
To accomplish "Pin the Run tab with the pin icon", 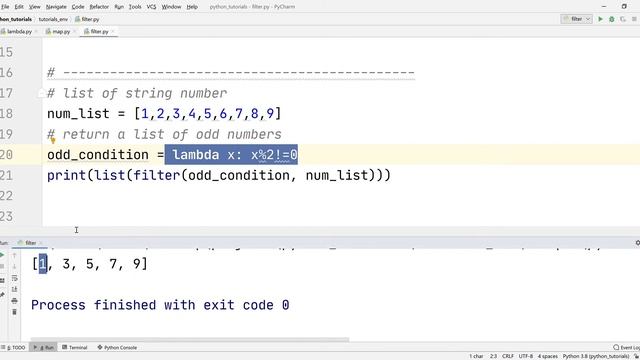I will pos(2,294).
